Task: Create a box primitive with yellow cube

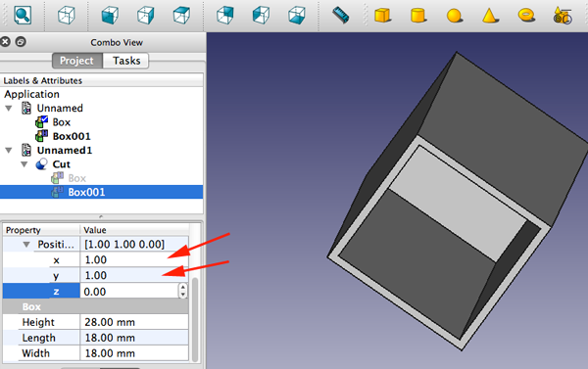Action: click(x=382, y=16)
